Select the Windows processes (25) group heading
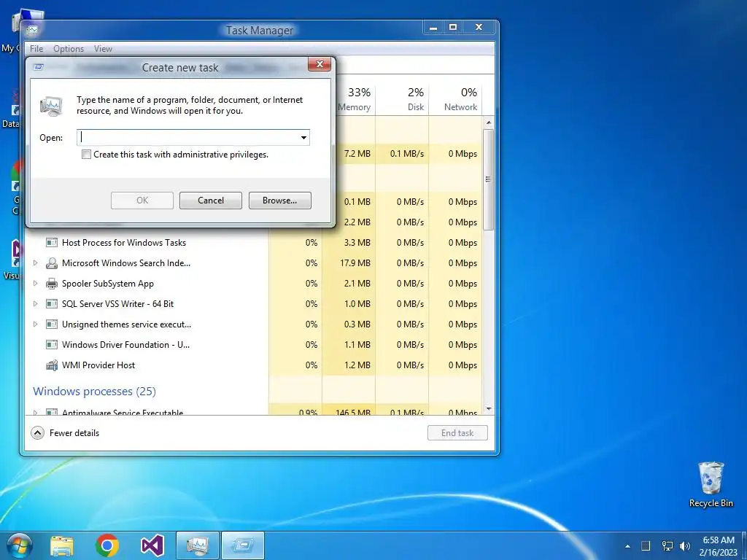747x560 pixels. pyautogui.click(x=94, y=392)
